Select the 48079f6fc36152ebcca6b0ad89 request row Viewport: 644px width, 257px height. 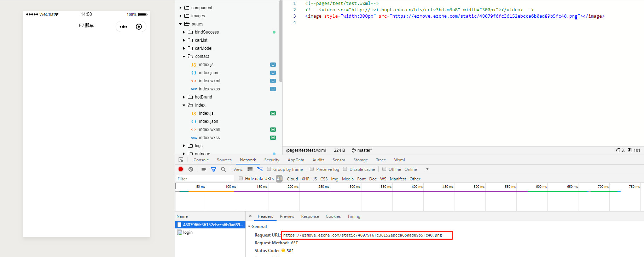tap(210, 225)
